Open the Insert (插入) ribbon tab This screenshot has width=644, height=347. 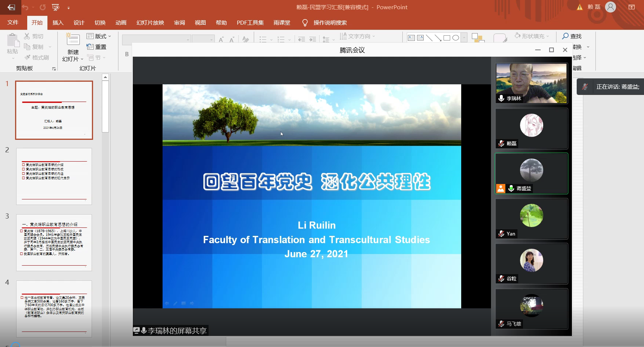[58, 23]
